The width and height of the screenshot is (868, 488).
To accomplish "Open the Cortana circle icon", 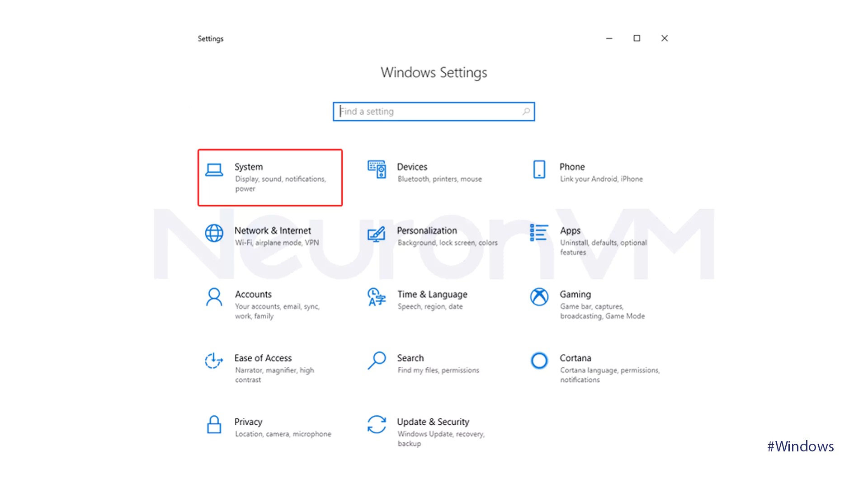I will [539, 361].
